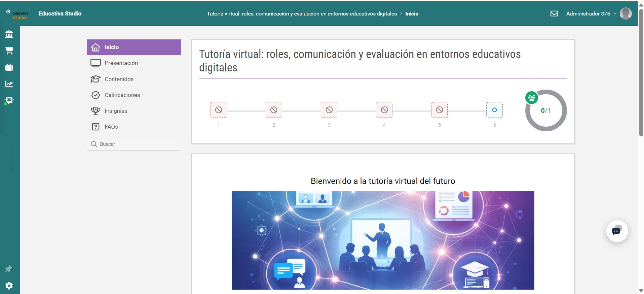
Task: Click the Buscar search field
Action: click(134, 144)
